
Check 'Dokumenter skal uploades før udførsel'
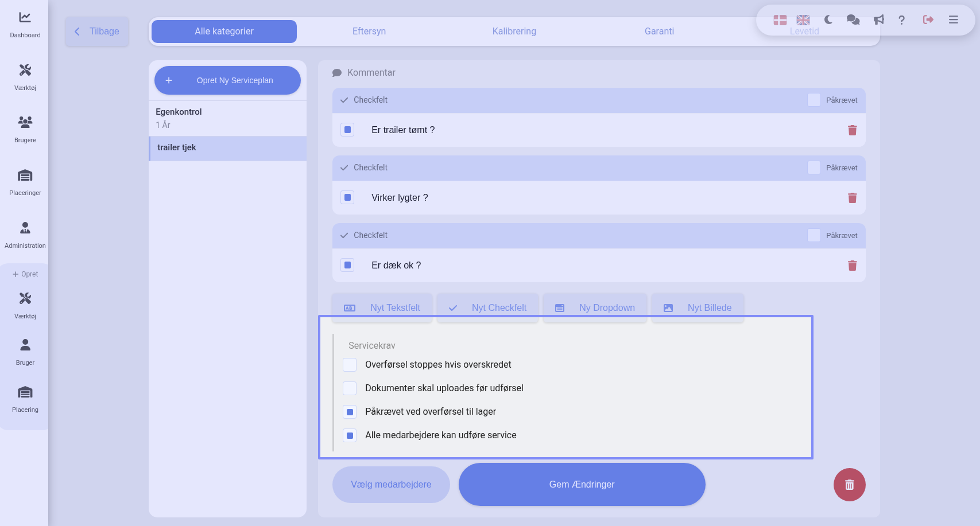pyautogui.click(x=350, y=388)
